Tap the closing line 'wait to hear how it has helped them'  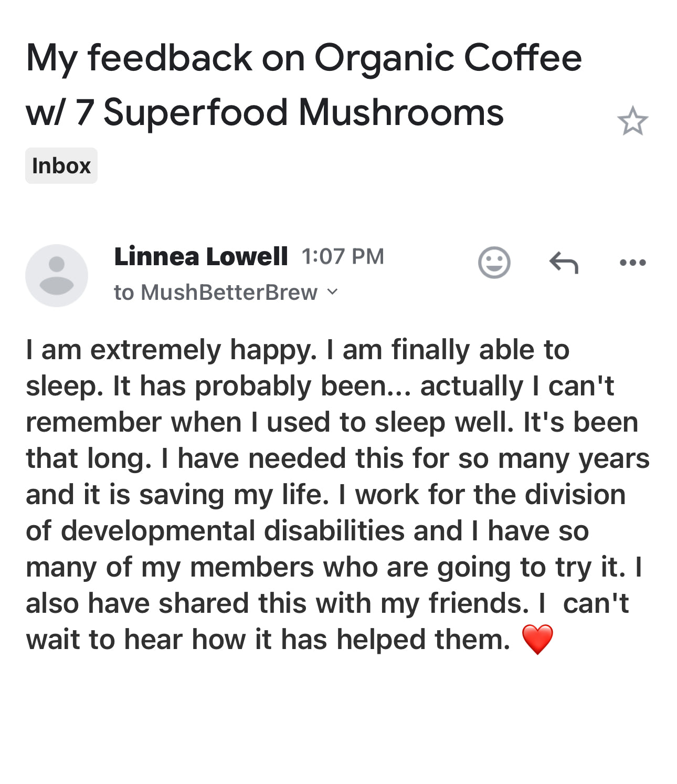click(x=268, y=640)
